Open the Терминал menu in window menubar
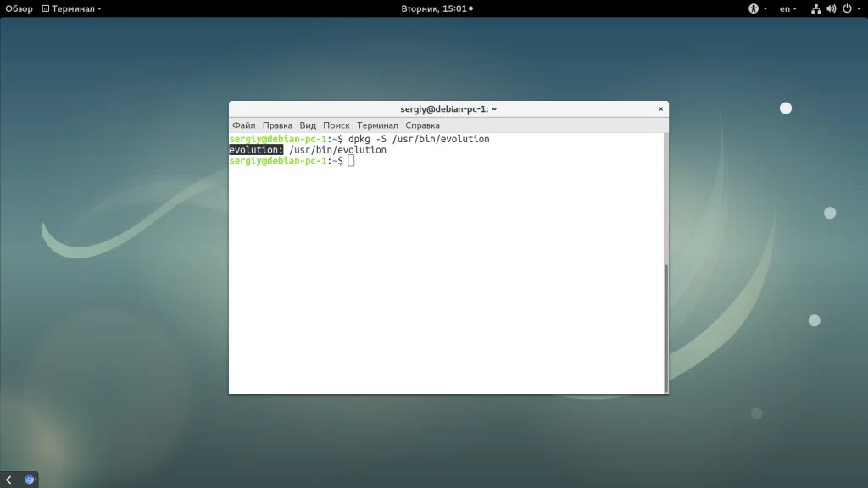The image size is (868, 488). pyautogui.click(x=377, y=125)
